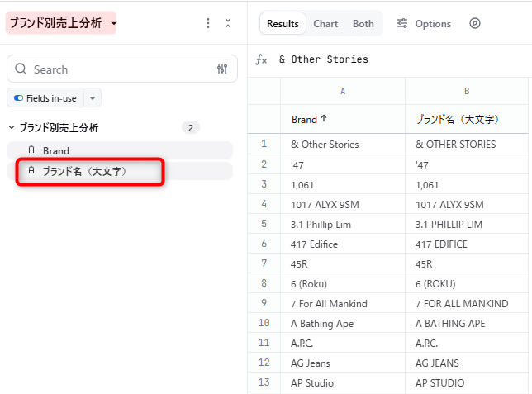Click the text type icon beside Brand field
Viewport: 532px width, 394px height.
point(31,150)
